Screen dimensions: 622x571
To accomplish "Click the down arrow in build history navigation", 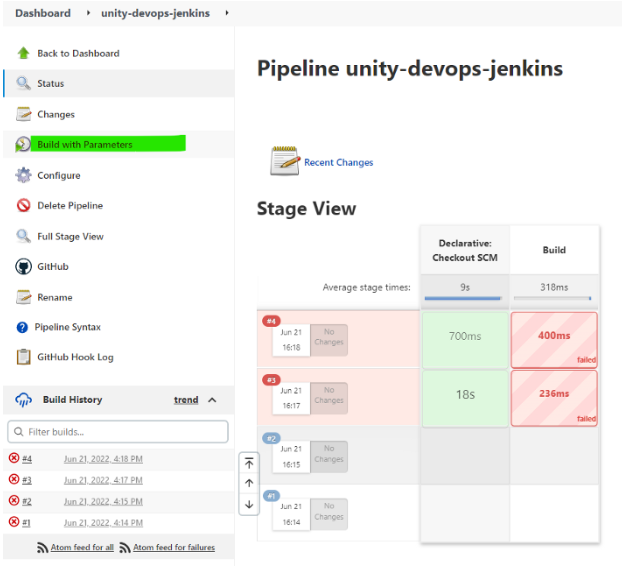I will click(x=249, y=504).
